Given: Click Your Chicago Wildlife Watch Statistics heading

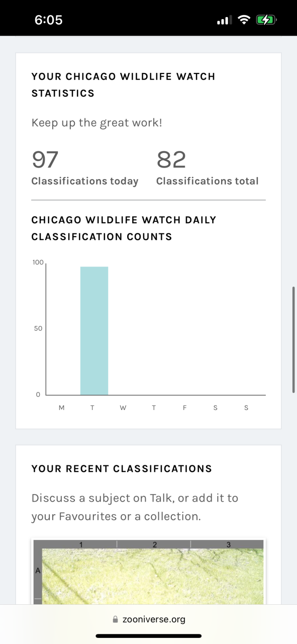Looking at the screenshot, I should click(x=123, y=85).
